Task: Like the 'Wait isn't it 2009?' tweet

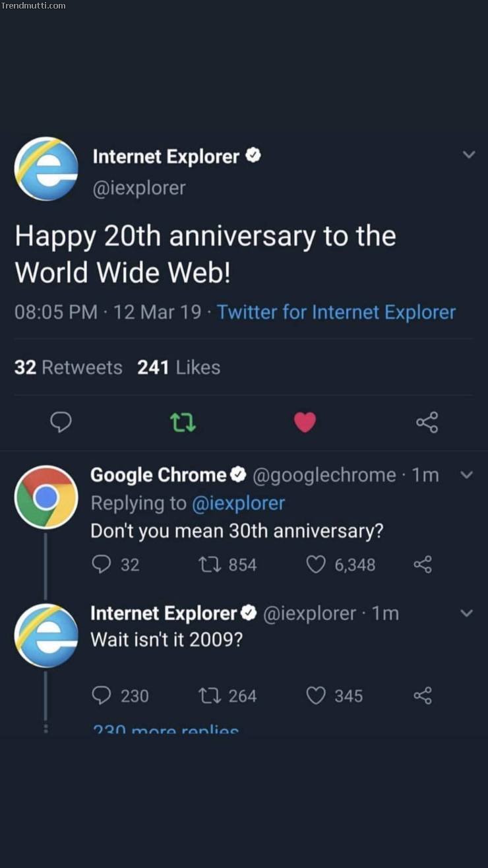Action: [x=317, y=696]
